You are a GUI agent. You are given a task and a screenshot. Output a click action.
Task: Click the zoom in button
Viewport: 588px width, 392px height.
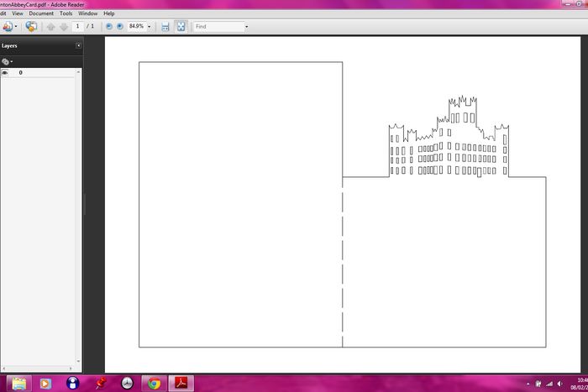[119, 27]
